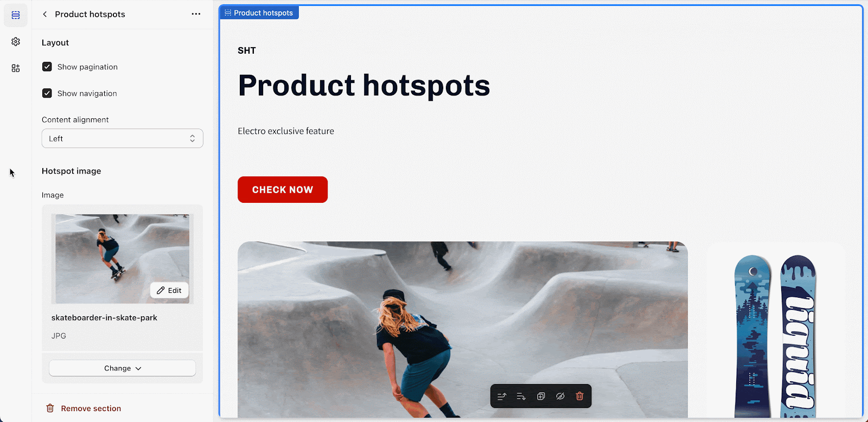Open the App embeds icon

pyautogui.click(x=16, y=68)
